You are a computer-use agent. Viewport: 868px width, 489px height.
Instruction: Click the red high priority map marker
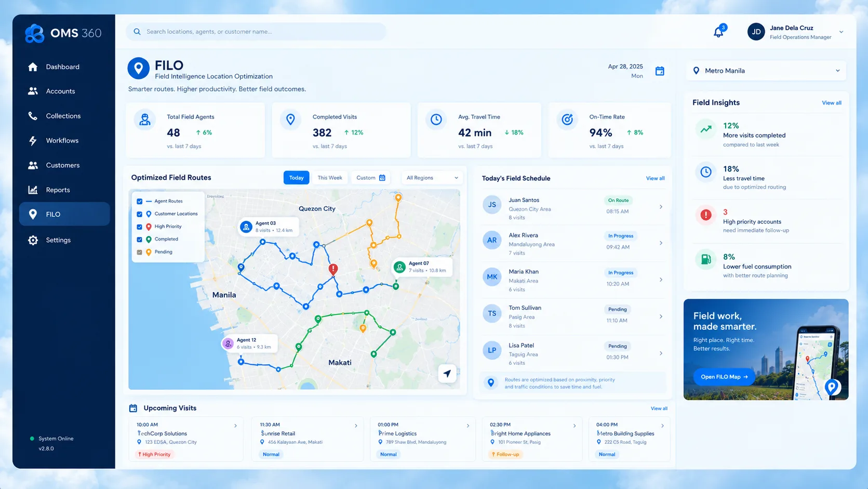click(x=333, y=269)
